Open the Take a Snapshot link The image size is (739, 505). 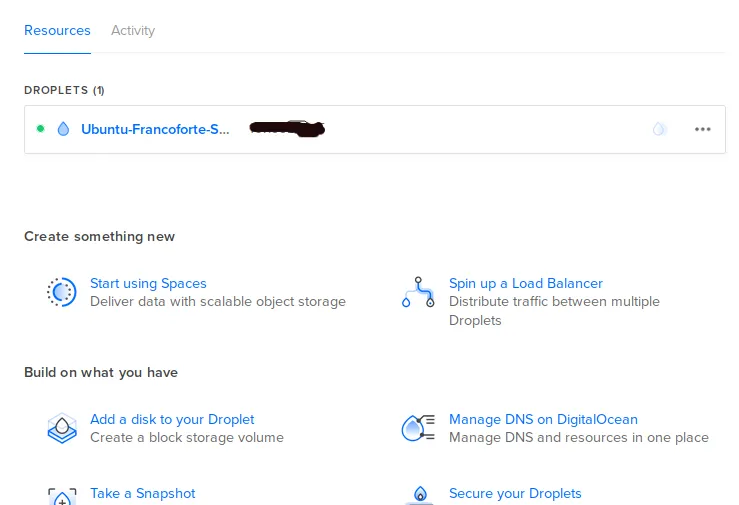coord(142,493)
